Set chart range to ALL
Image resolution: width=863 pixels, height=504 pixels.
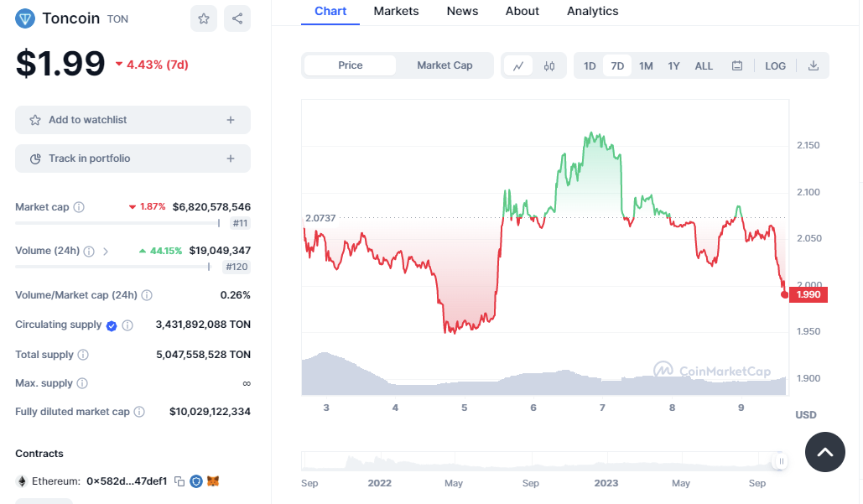[704, 66]
